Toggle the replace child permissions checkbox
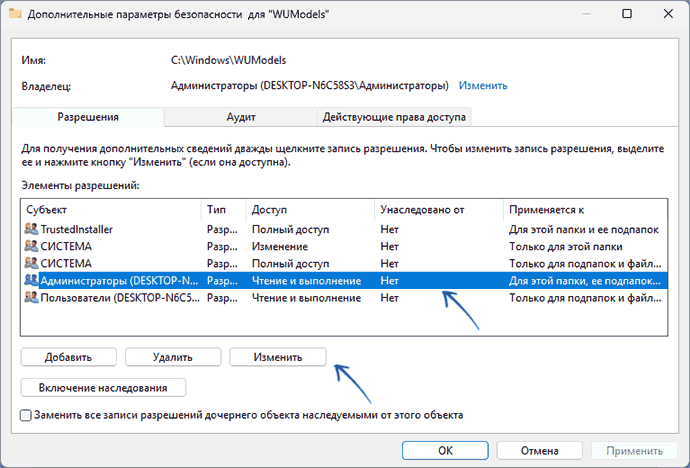 [x=26, y=414]
